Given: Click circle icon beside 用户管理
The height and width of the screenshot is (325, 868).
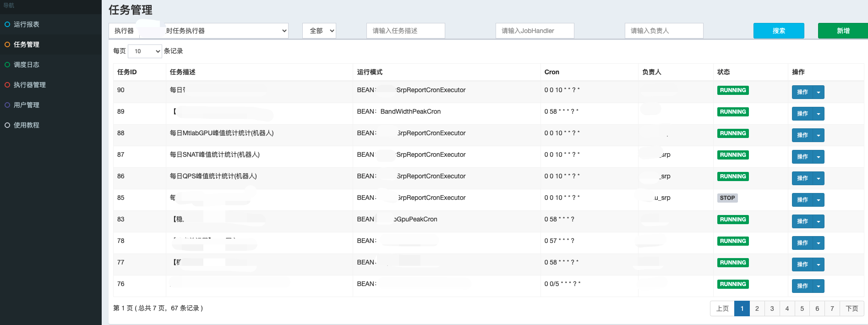Looking at the screenshot, I should tap(7, 105).
